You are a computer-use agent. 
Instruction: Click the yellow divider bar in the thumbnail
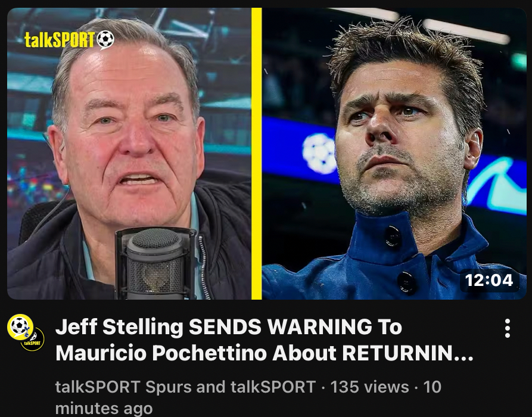pyautogui.click(x=257, y=154)
